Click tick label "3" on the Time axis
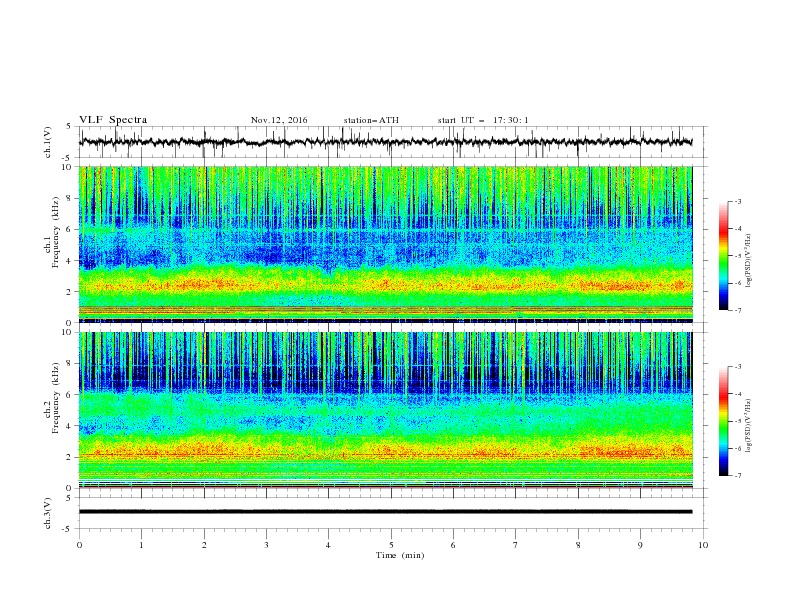The height and width of the screenshot is (612, 792). tap(267, 545)
